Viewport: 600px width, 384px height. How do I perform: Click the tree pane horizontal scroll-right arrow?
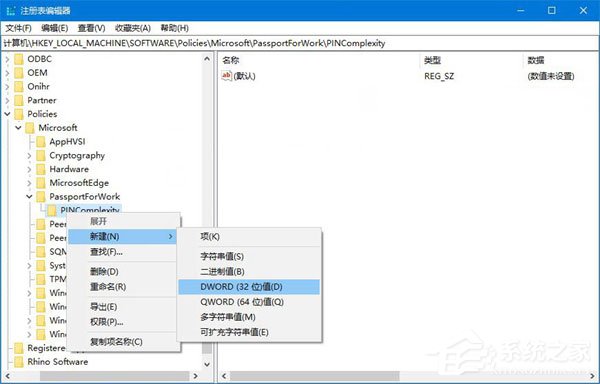pos(196,376)
